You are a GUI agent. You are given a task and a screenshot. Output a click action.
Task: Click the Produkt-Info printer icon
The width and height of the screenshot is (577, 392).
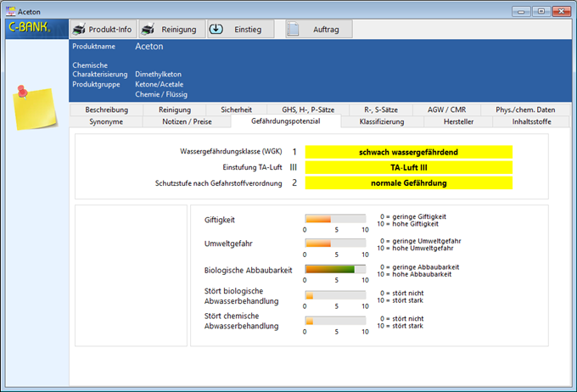click(x=79, y=29)
